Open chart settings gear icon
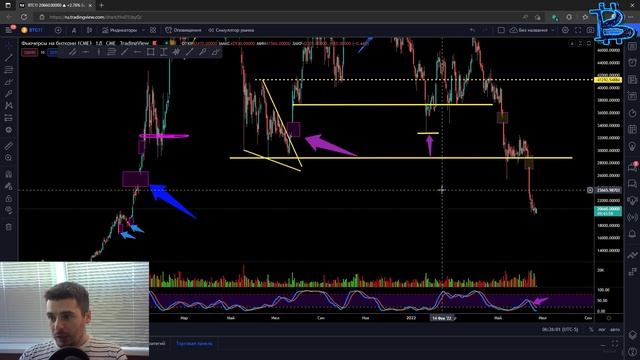 [x=565, y=30]
